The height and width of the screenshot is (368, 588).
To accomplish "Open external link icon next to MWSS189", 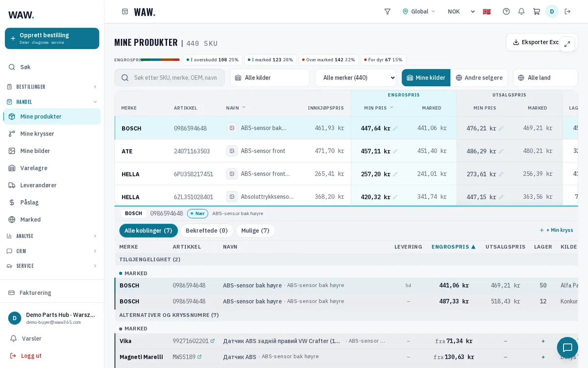I will (199, 357).
